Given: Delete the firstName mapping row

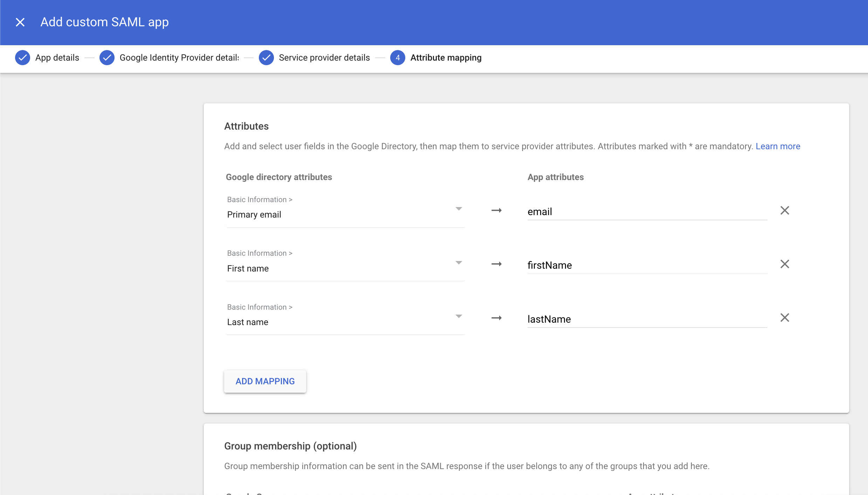Looking at the screenshot, I should point(785,264).
